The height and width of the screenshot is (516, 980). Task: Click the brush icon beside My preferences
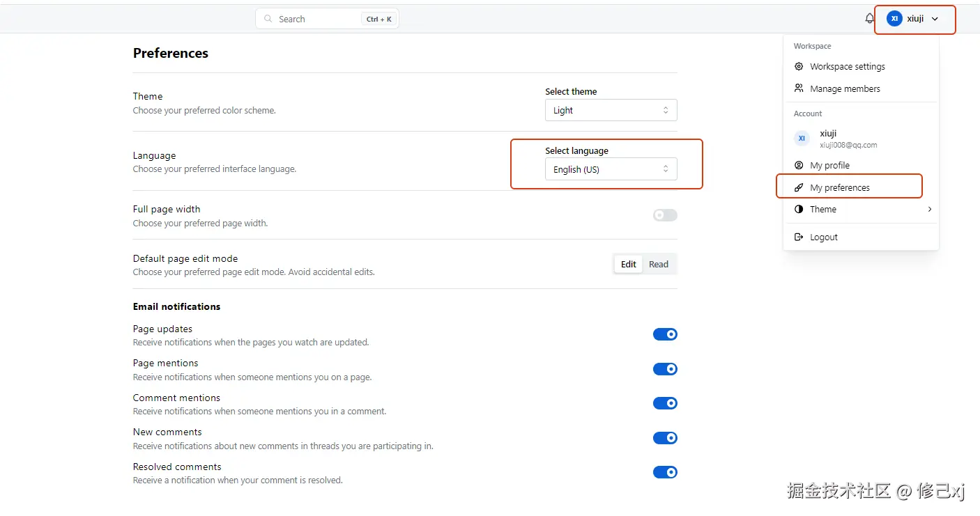coord(799,188)
